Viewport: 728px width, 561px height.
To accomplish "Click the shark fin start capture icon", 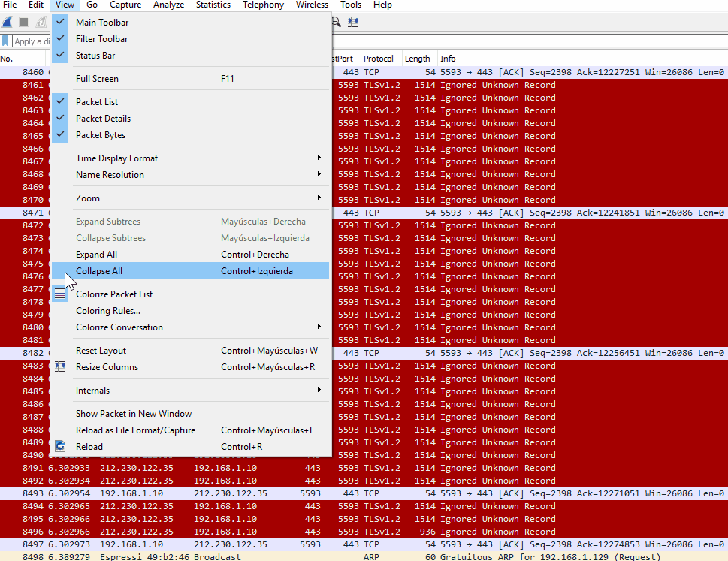I will (7, 22).
